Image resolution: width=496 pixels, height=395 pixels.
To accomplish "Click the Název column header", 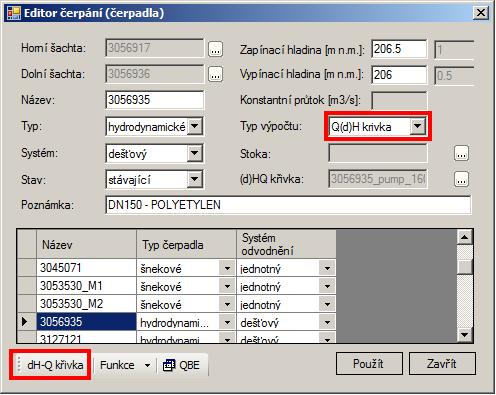I will (86, 244).
